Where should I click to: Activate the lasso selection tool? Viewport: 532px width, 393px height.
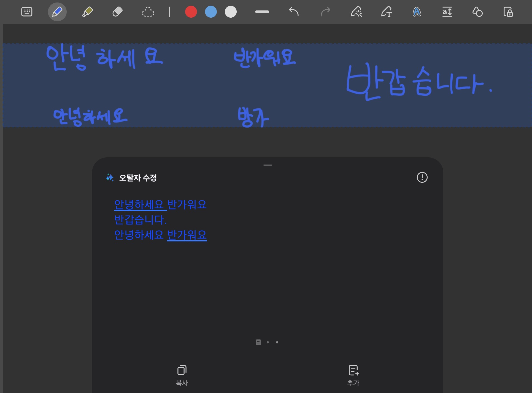(148, 12)
